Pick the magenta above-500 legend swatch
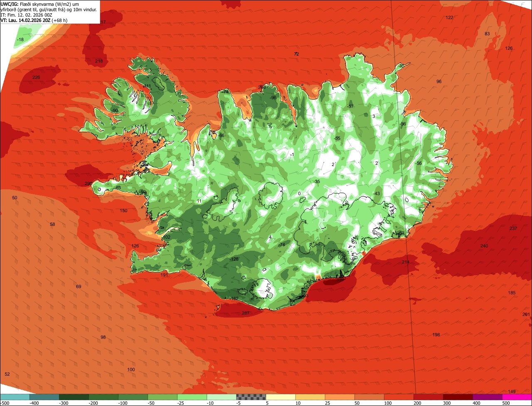532x406 pixels. (x=517, y=397)
